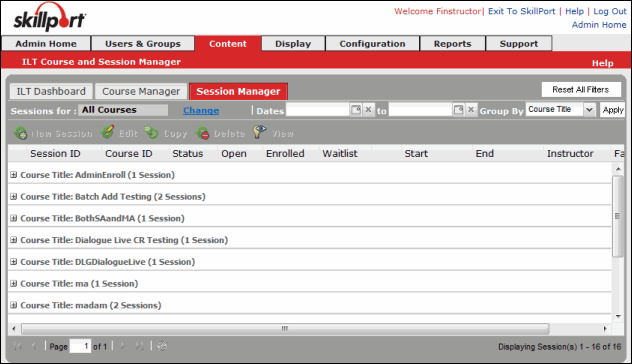Sort by Instructor column header

[x=570, y=154]
